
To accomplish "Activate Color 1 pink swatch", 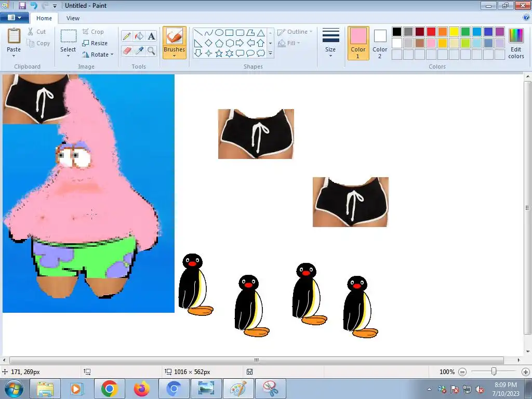I will click(358, 43).
